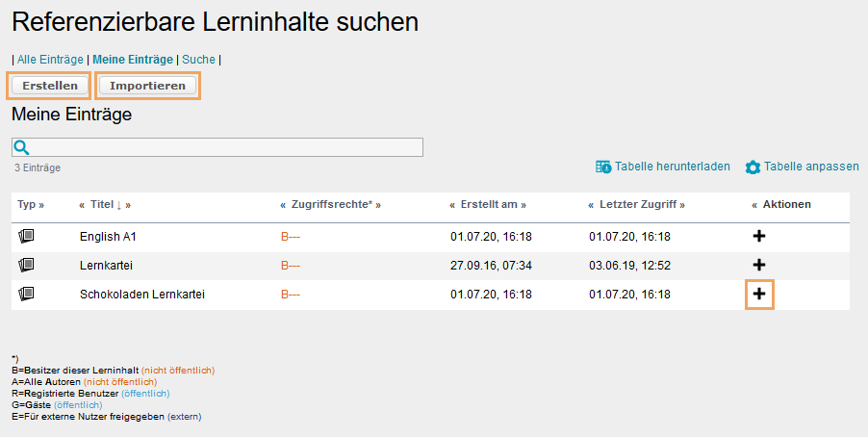Download table via Tabelle herunterladen

663,167
